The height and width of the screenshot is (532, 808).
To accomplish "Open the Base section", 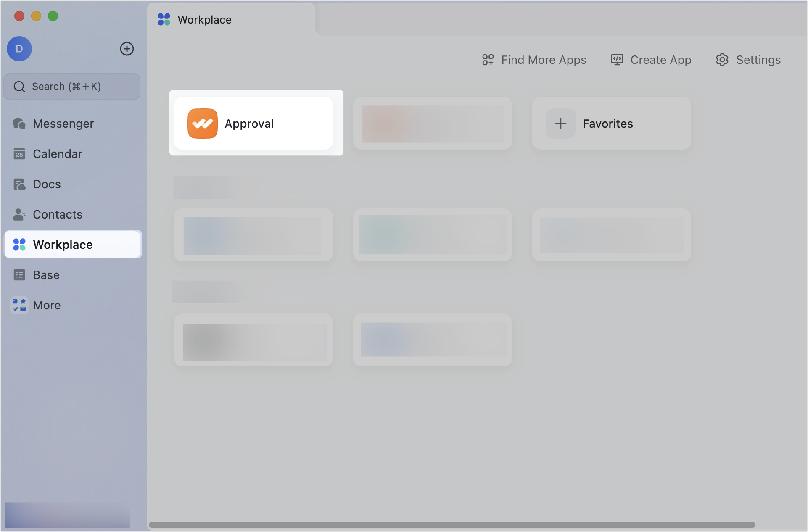I will pyautogui.click(x=46, y=275).
